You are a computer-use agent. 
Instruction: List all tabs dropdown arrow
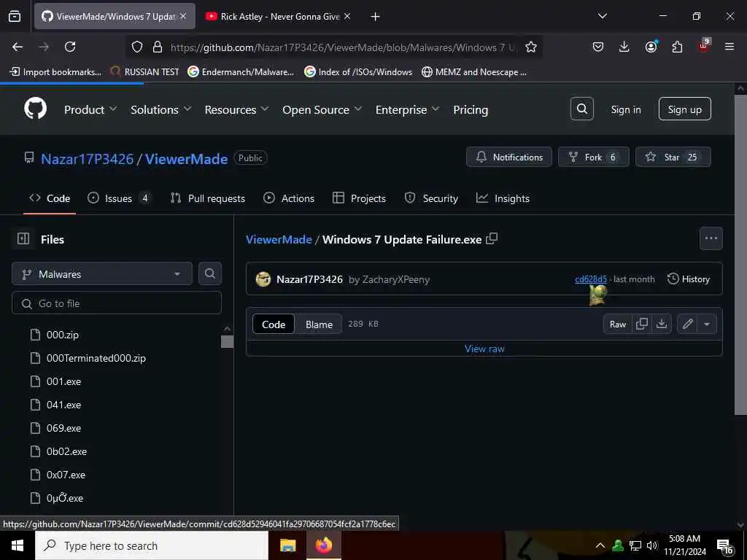point(602,16)
